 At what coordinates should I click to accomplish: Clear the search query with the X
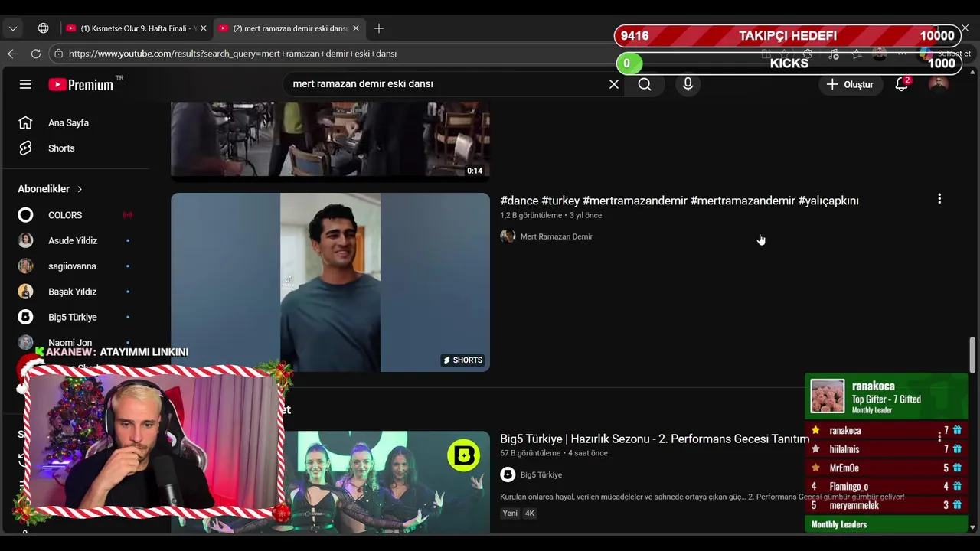[x=614, y=84]
